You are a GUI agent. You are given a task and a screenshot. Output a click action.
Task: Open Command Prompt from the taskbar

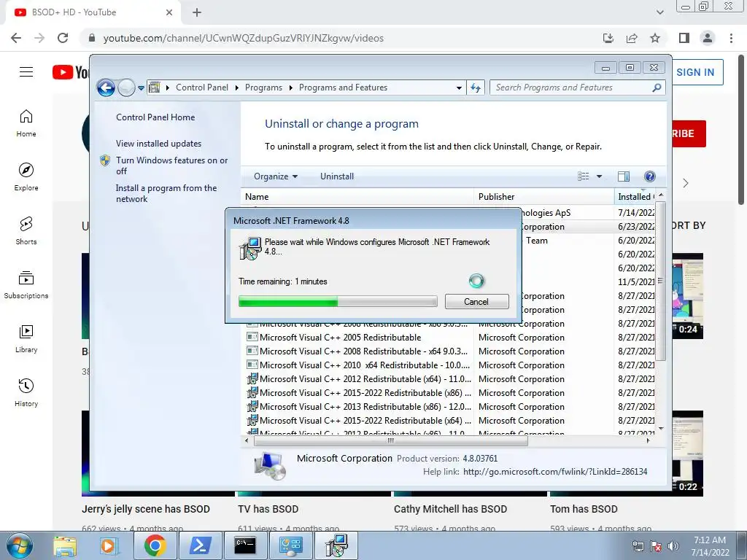point(244,545)
